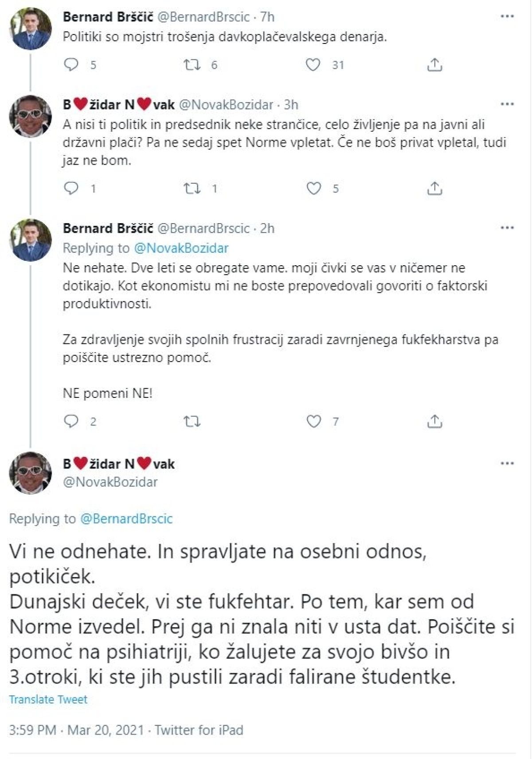The image size is (532, 759).
Task: Like the tweet with 31 likes
Action: point(313,65)
